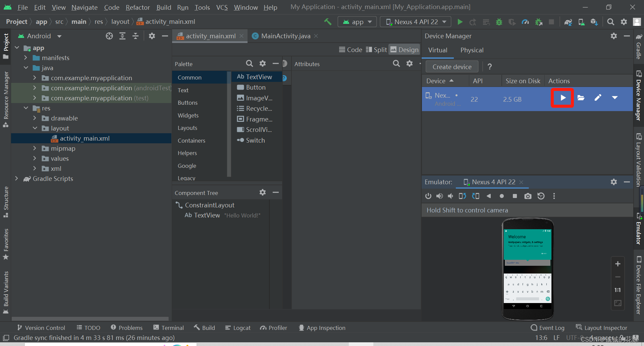
Task: Switch editor to Design view
Action: coord(405,50)
